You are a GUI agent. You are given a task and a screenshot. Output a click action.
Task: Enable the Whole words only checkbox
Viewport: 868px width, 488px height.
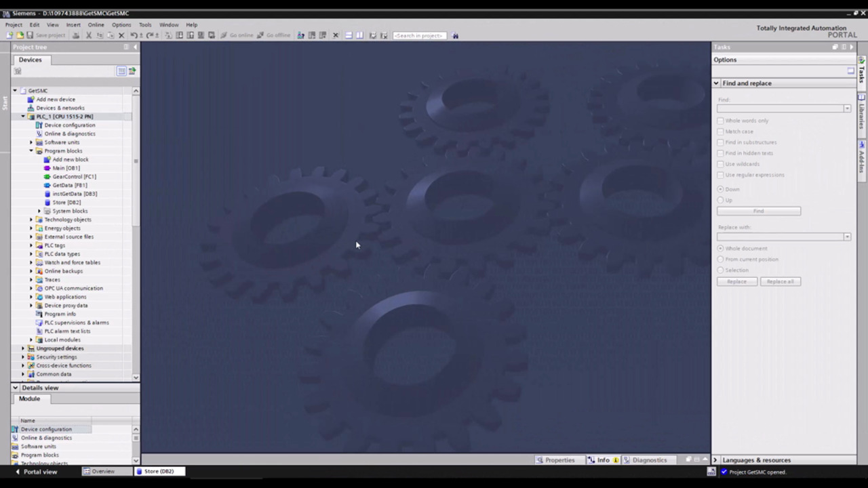721,121
